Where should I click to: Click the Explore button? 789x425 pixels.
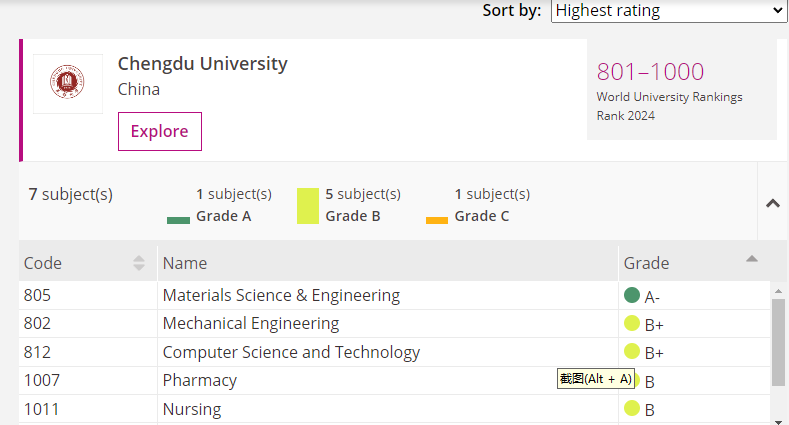160,131
